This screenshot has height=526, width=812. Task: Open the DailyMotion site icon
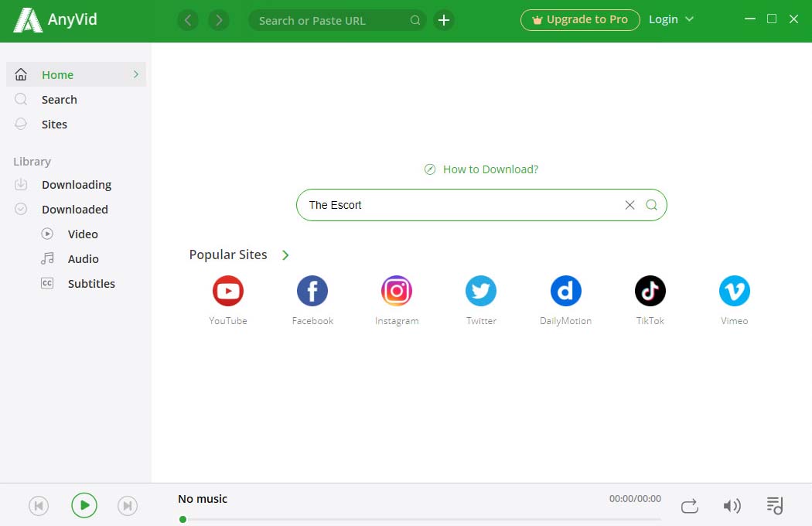pos(565,291)
